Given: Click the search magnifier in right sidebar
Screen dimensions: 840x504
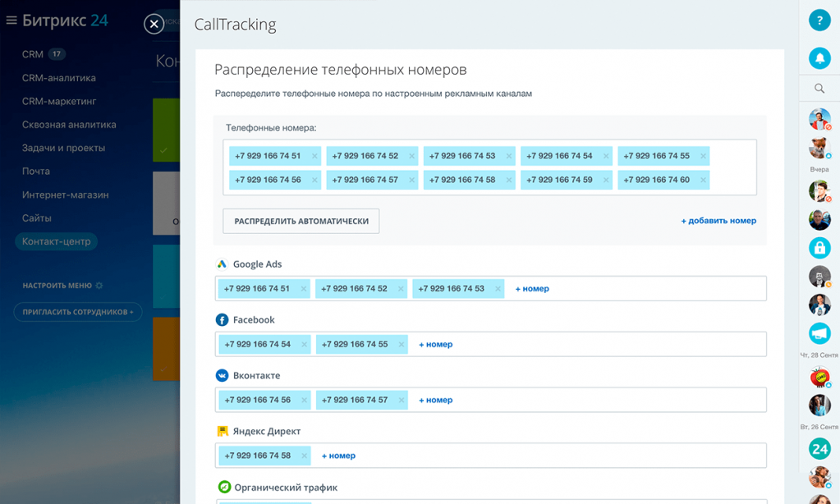Looking at the screenshot, I should coord(819,89).
